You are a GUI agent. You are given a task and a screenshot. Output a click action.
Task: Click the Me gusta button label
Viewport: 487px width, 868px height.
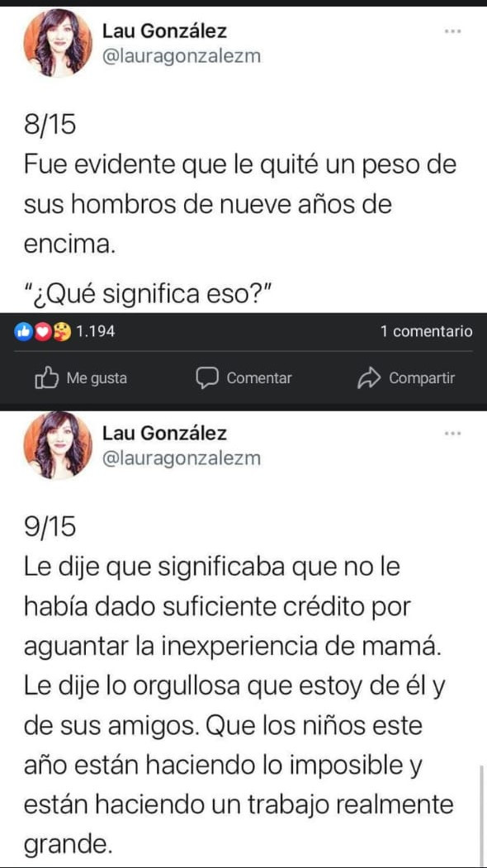pos(97,378)
